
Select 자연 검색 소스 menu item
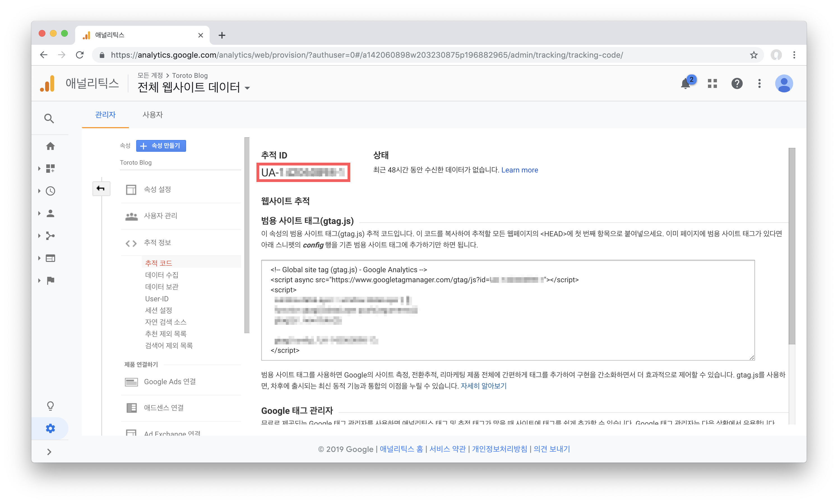166,322
